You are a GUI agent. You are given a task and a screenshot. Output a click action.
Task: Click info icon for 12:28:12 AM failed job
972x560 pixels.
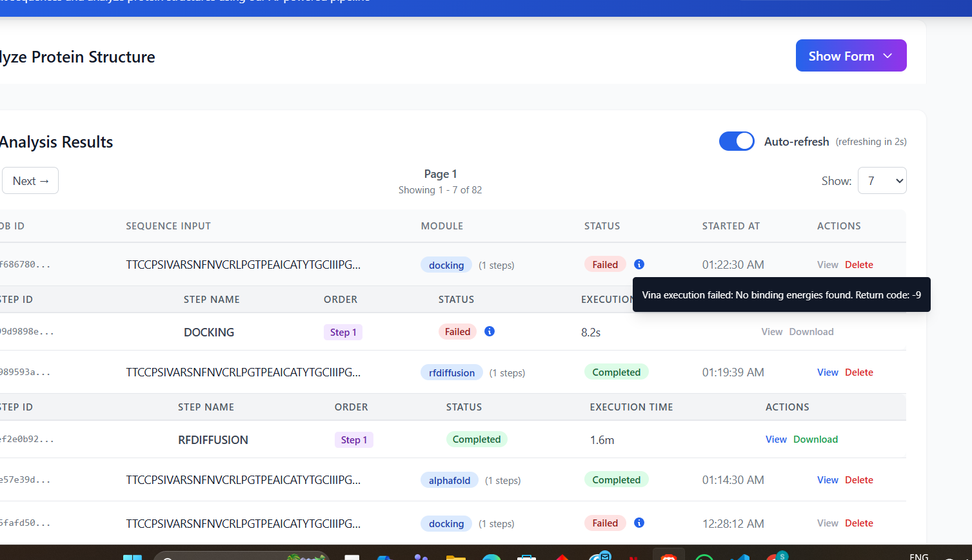tap(639, 523)
